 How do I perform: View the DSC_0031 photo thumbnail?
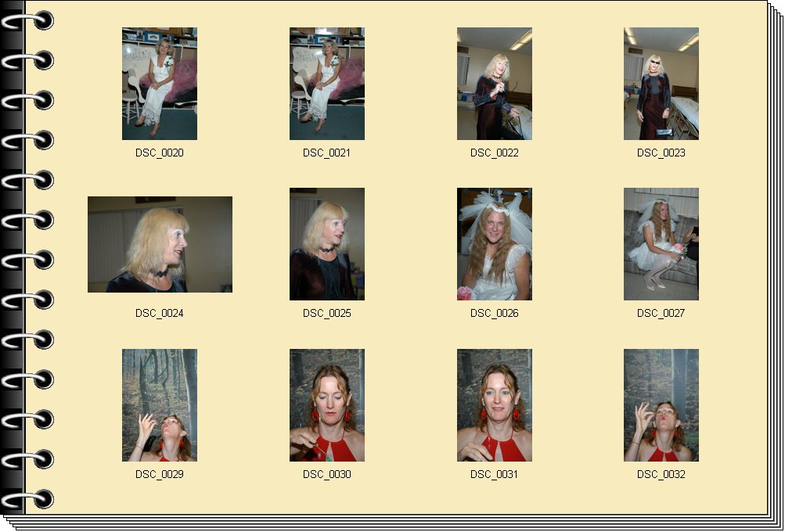point(495,405)
